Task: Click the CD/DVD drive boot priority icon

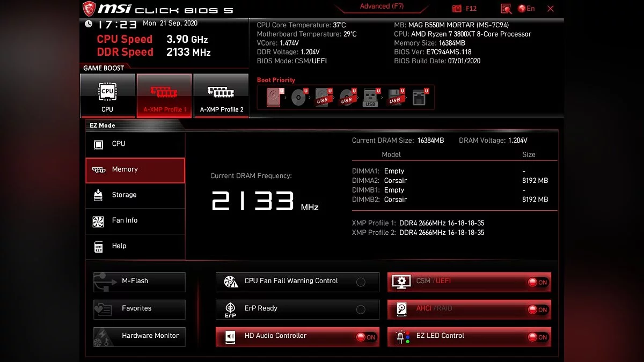Action: 298,98
